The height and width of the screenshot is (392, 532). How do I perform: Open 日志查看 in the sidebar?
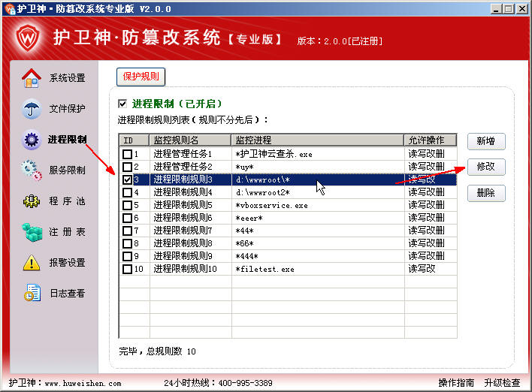tap(67, 294)
